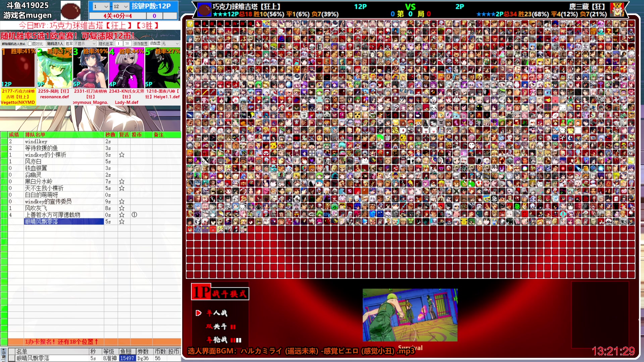Image resolution: width=644 pixels, height=362 pixels.
Task: Click the arrow cursor beside 单人战 mode
Action: 199,313
